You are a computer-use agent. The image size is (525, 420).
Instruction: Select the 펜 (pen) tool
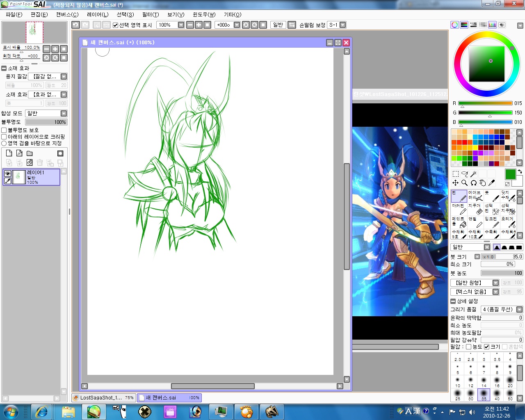[459, 196]
